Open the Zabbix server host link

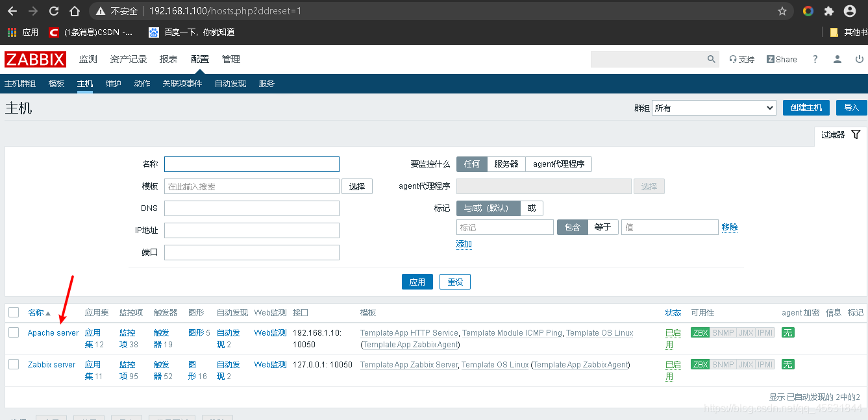click(x=52, y=365)
